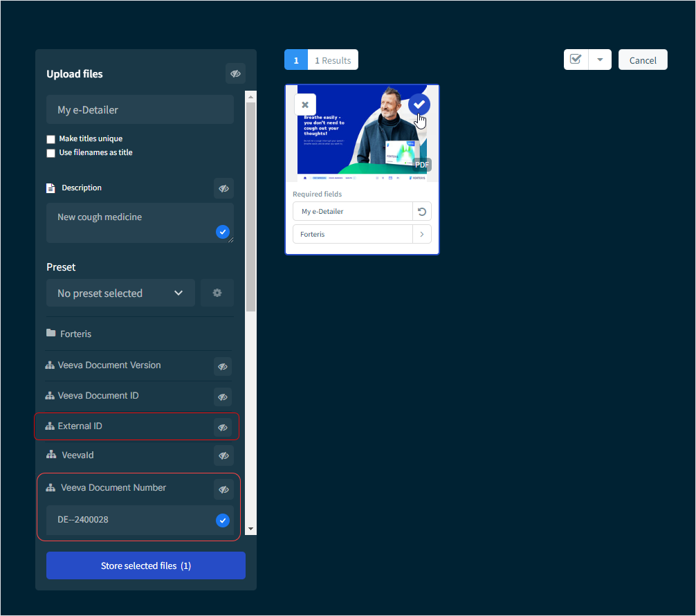The width and height of the screenshot is (696, 616).
Task: Toggle visibility of Veeva Document Version
Action: (223, 366)
